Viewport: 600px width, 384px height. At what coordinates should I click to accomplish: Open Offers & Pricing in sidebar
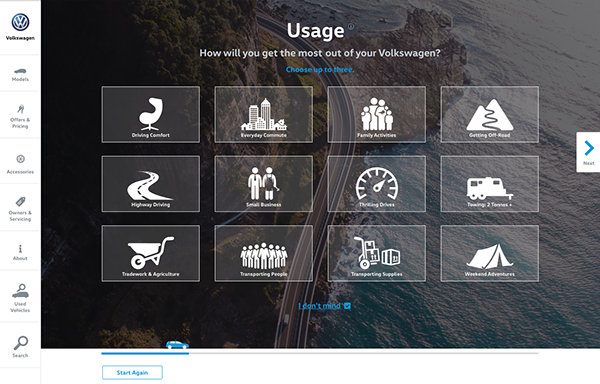point(20,116)
